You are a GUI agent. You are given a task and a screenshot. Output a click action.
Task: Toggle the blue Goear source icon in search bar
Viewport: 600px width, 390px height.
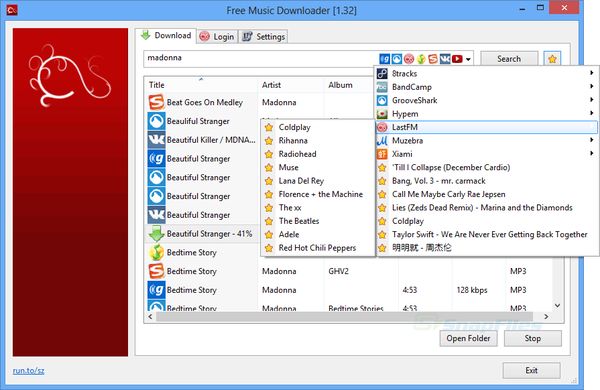385,59
